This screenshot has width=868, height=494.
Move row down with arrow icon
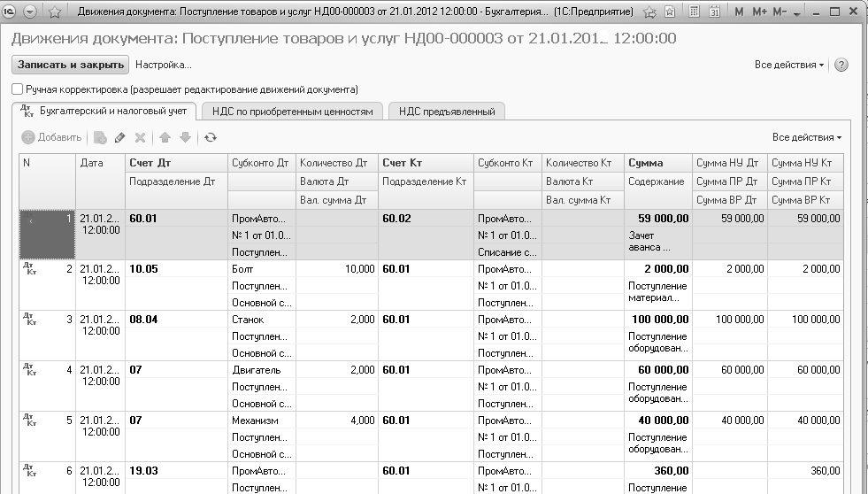pos(186,137)
